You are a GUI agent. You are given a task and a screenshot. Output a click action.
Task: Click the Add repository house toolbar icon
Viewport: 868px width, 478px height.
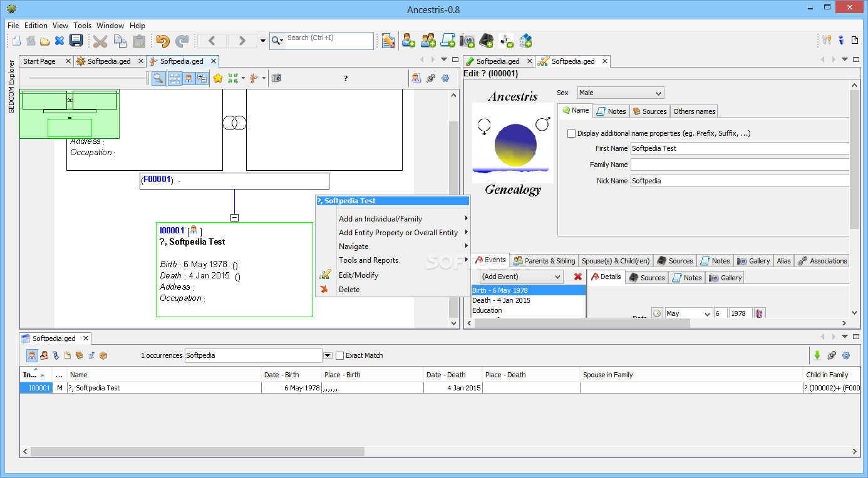tap(525, 41)
